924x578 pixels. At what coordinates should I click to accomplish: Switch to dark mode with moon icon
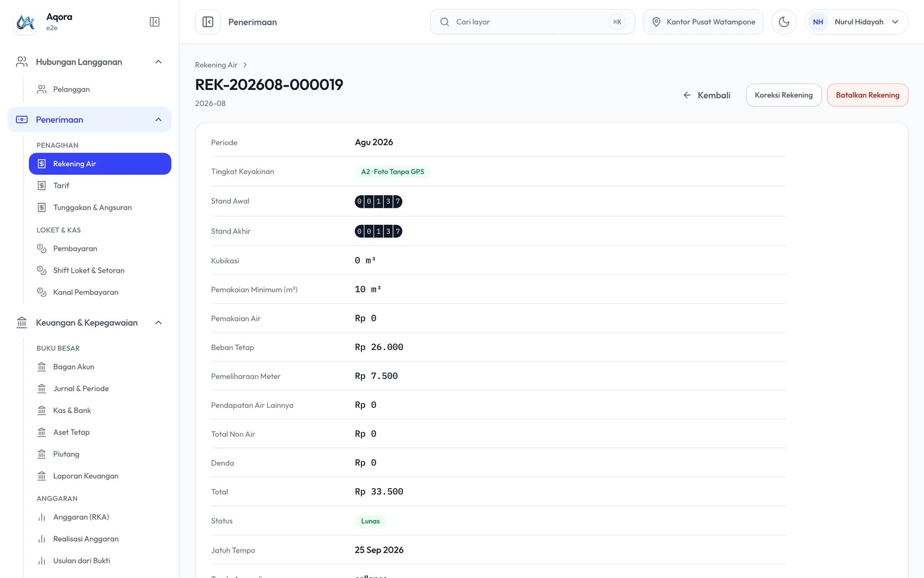point(784,22)
